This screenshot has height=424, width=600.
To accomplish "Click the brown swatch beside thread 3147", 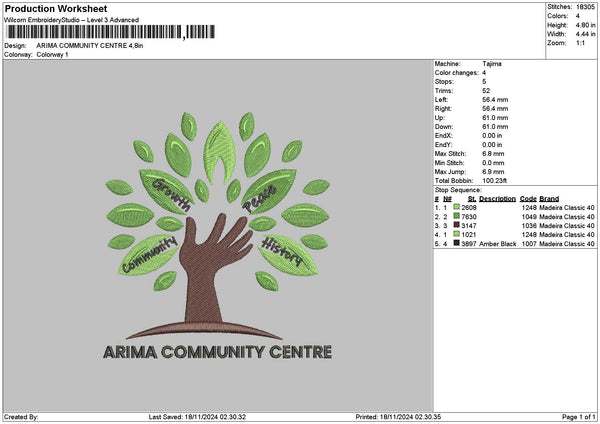I will (456, 225).
